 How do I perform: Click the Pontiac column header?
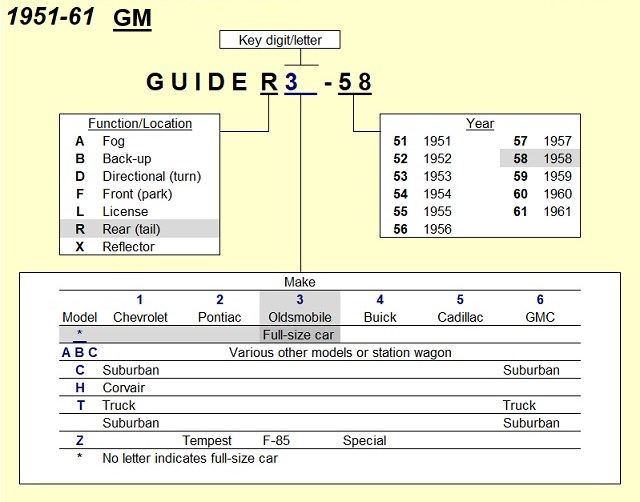pyautogui.click(x=220, y=317)
